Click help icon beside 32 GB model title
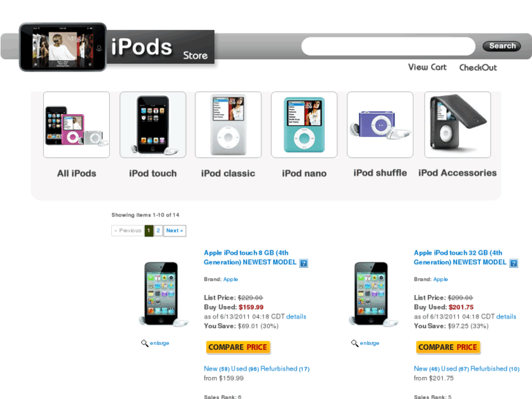The width and height of the screenshot is (532, 399). pos(514,264)
